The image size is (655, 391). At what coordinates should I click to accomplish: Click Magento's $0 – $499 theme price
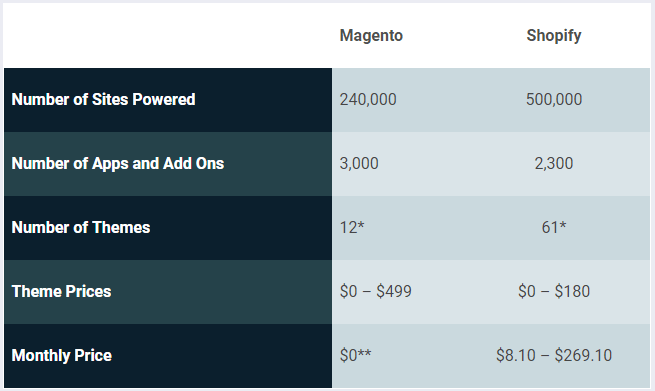point(376,291)
